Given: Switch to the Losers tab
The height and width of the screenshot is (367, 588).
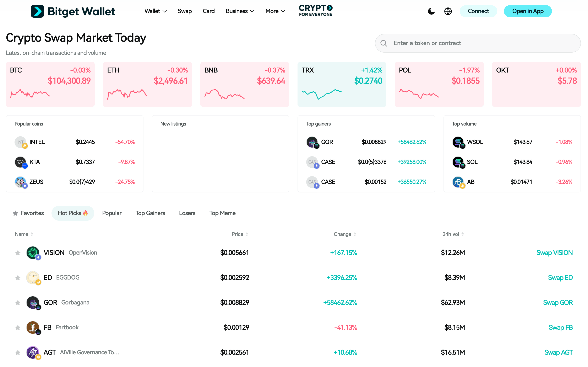Looking at the screenshot, I should click(x=187, y=213).
